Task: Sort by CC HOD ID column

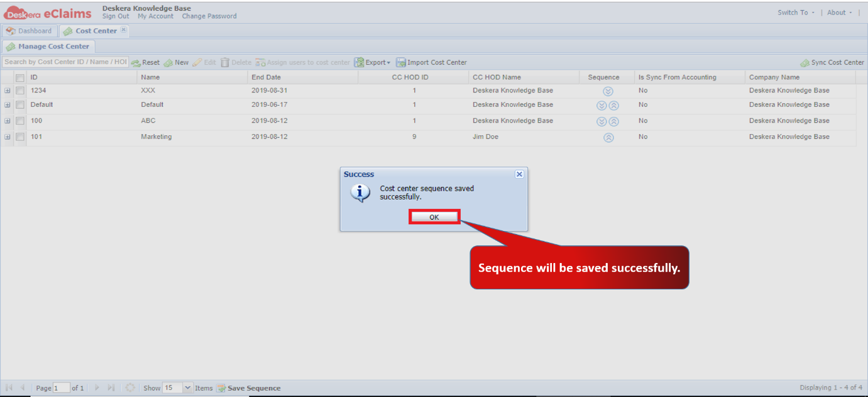Action: tap(414, 77)
